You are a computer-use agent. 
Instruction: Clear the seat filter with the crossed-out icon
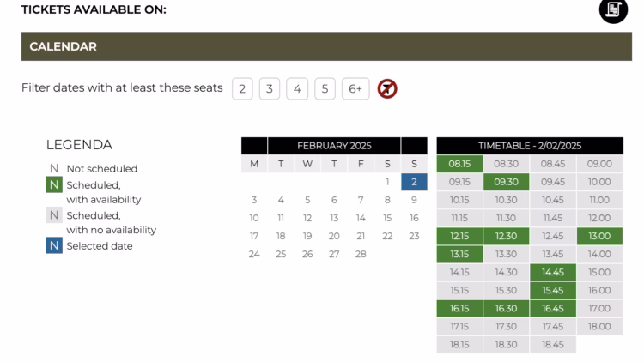click(x=387, y=88)
